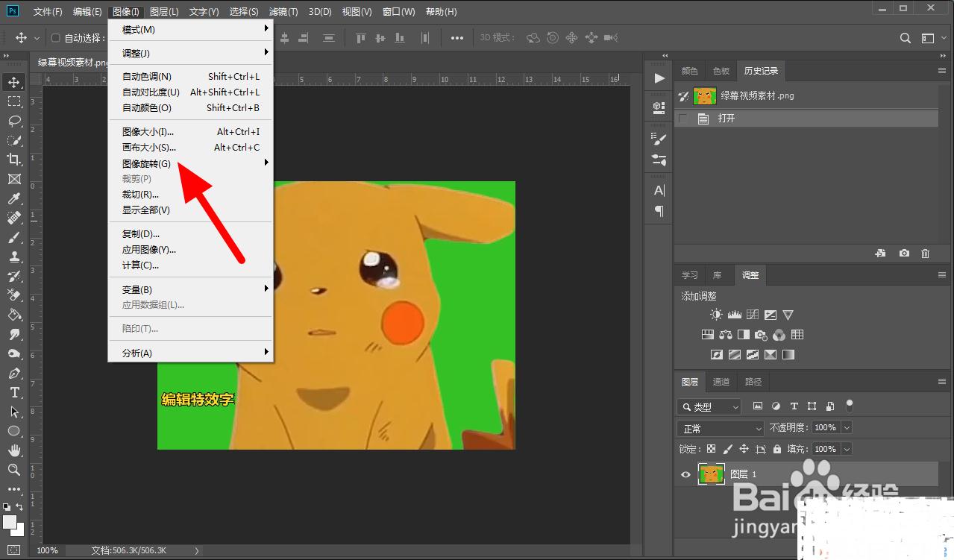954x560 pixels.
Task: Select the Crop tool in the toolbar
Action: [14, 160]
